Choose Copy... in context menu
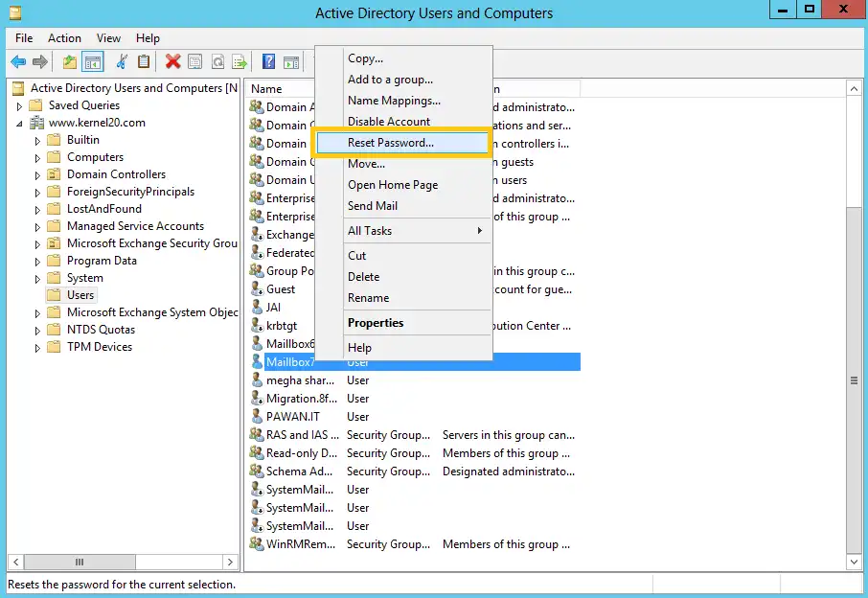Image resolution: width=868 pixels, height=598 pixels. 403,58
